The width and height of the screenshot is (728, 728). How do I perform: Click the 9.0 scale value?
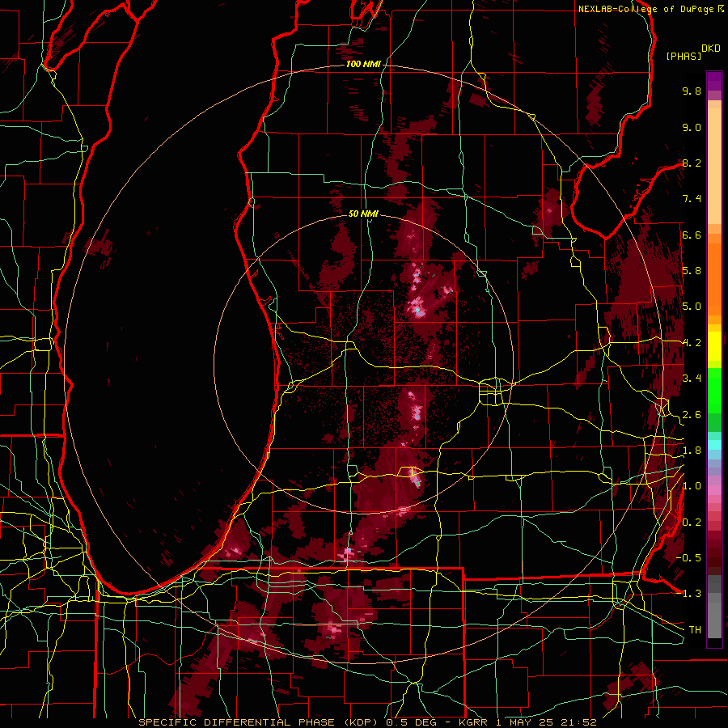692,127
